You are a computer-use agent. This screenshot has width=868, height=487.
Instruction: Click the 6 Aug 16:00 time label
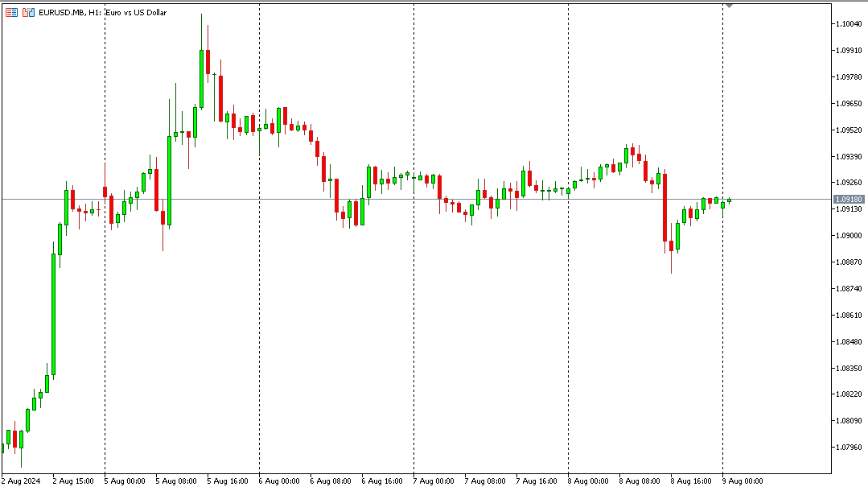382,481
